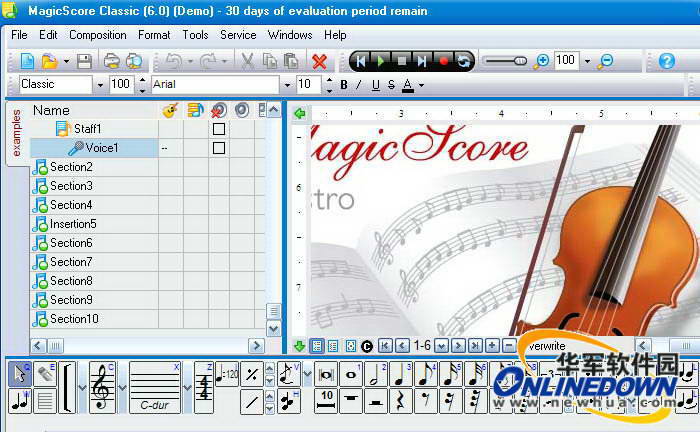Toggle underline formatting
The height and width of the screenshot is (432, 700).
[x=376, y=85]
